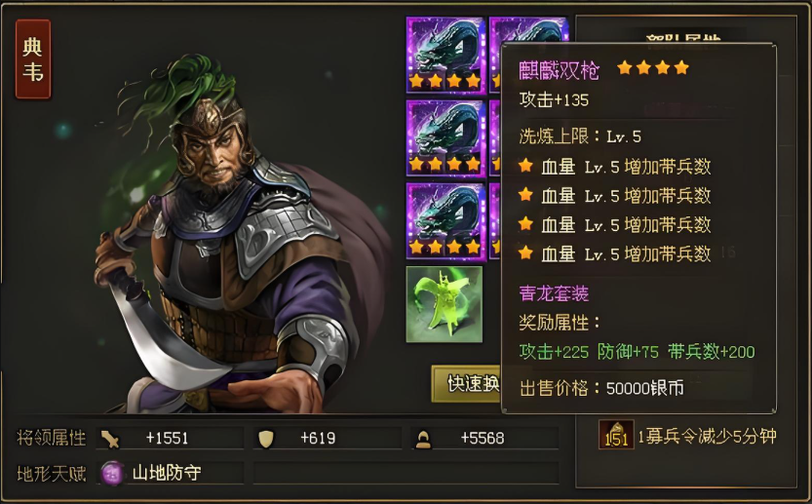Screen dimensions: 812x504
Task: Click the sword attack attribute icon
Action: [x=110, y=439]
